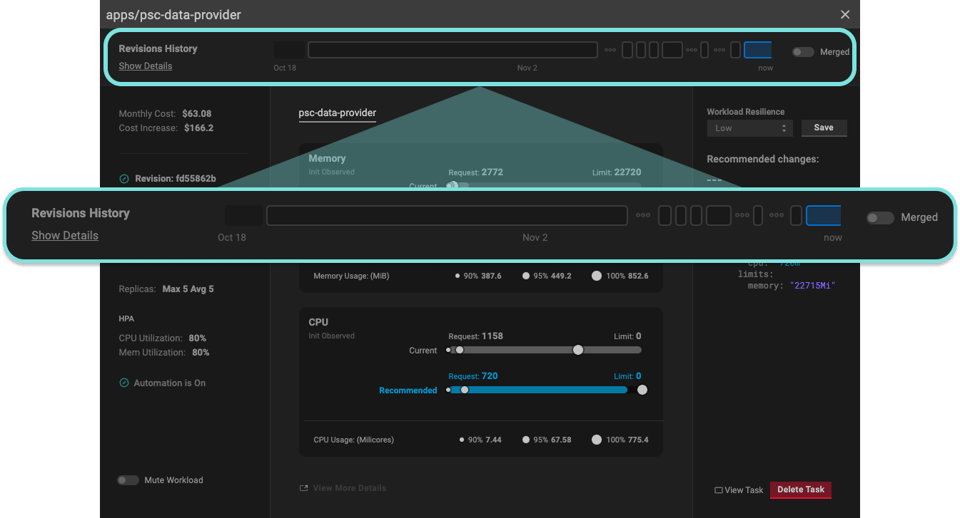The width and height of the screenshot is (960, 518).
Task: Open Show Details in unmagnified Revisions History strip
Action: coord(145,66)
